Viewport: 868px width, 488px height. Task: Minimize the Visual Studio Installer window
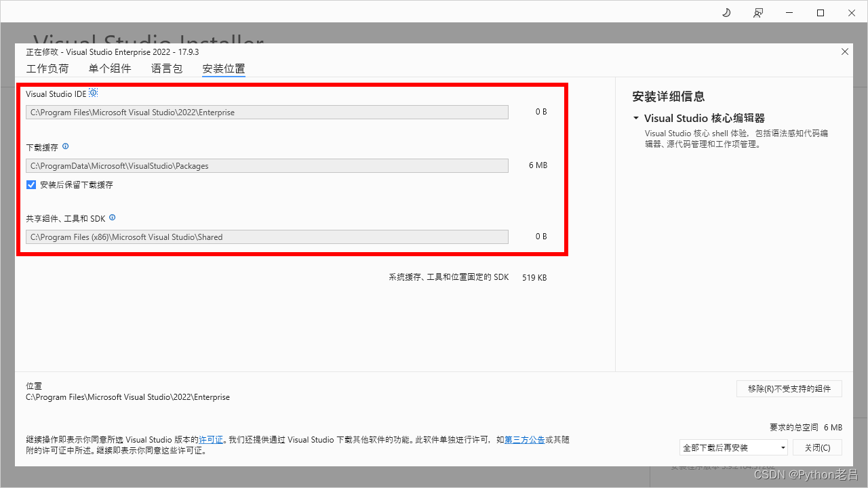click(x=789, y=12)
